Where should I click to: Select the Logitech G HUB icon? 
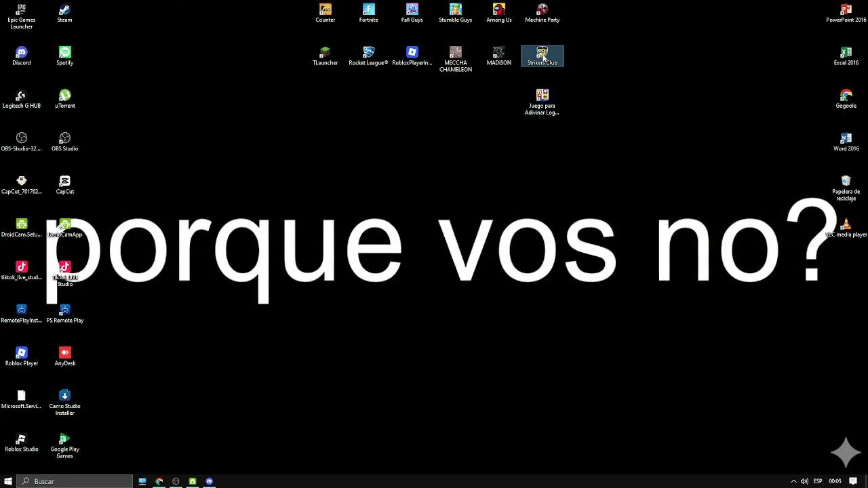coord(21,99)
